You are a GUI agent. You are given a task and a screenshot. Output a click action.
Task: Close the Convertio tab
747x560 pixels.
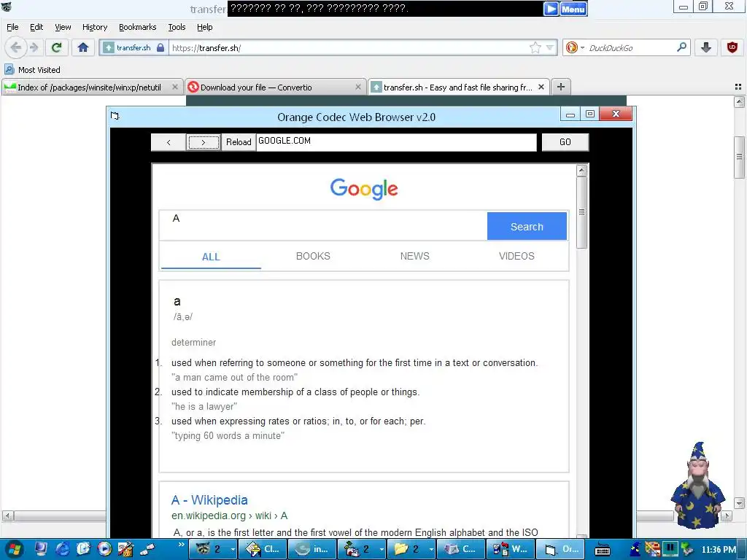(358, 87)
